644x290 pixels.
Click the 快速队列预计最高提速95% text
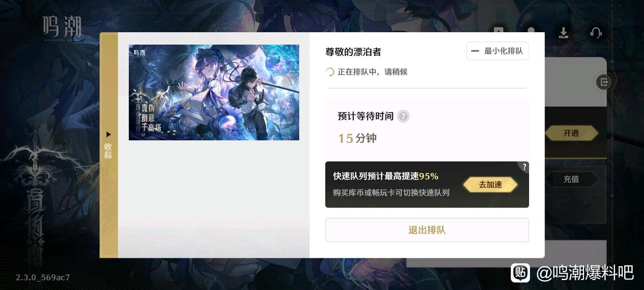coord(386,176)
